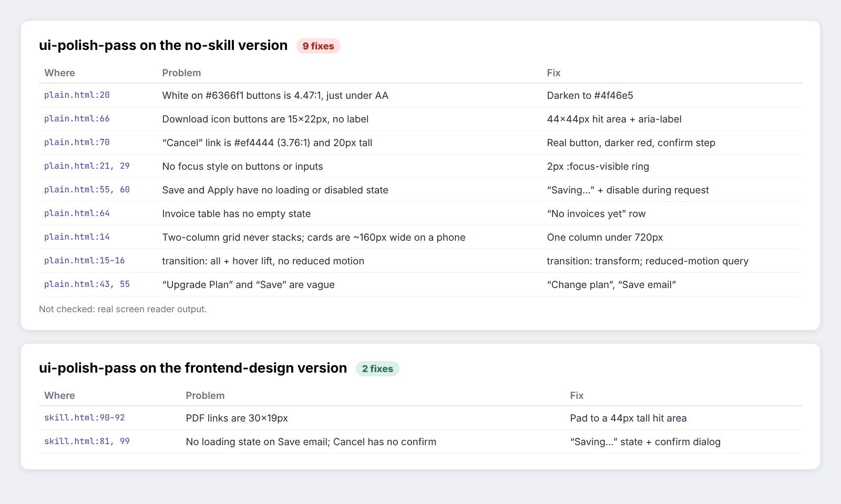Open the plain.html:70 file reference
The width and height of the screenshot is (841, 504).
click(77, 142)
